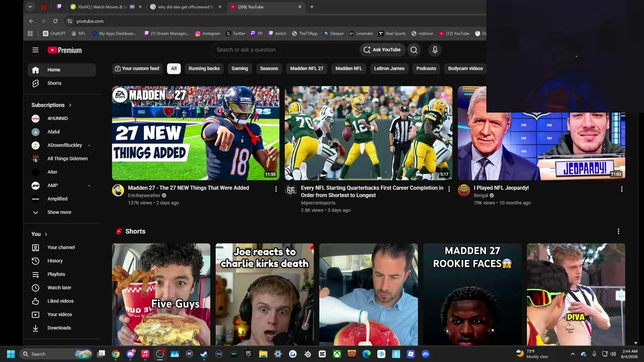Open ChatGPT bookmark
This screenshot has width=644, height=362.
pyautogui.click(x=54, y=34)
